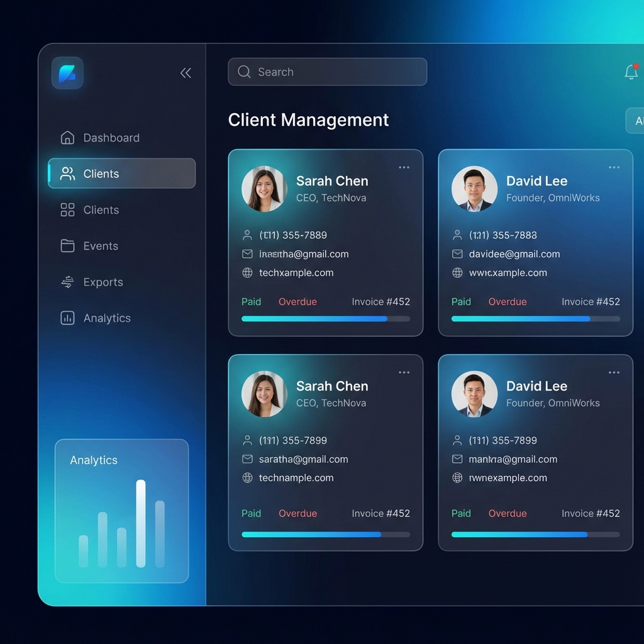Click the Analytics bar chart widget
The image size is (644, 644).
[121, 511]
